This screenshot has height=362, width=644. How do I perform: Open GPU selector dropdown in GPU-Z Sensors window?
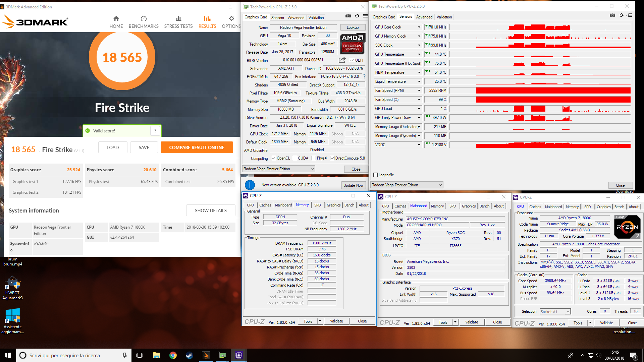407,185
